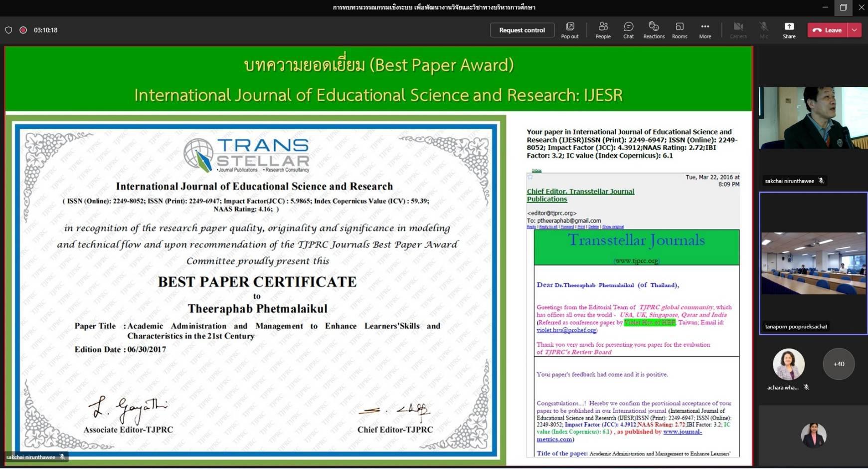
Task: Expand the Leave options dropdown arrow
Action: [x=855, y=30]
